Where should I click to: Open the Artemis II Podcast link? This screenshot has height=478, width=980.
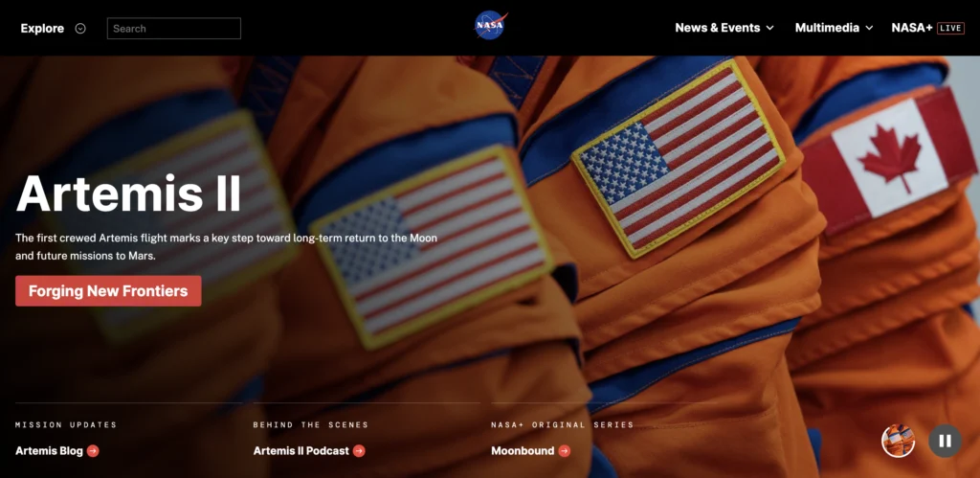pos(301,450)
